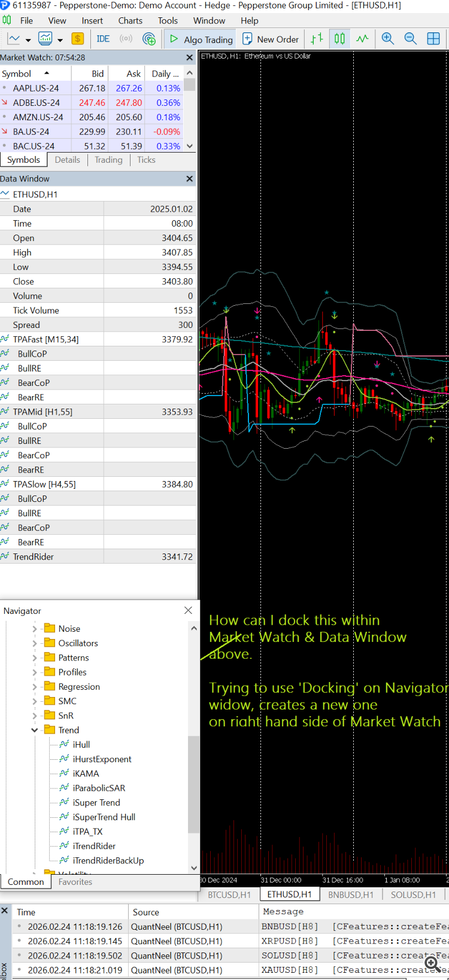Switch to the BTCUSD,H1 chart tab
Viewport: 449px width, 980px height.
click(x=229, y=894)
